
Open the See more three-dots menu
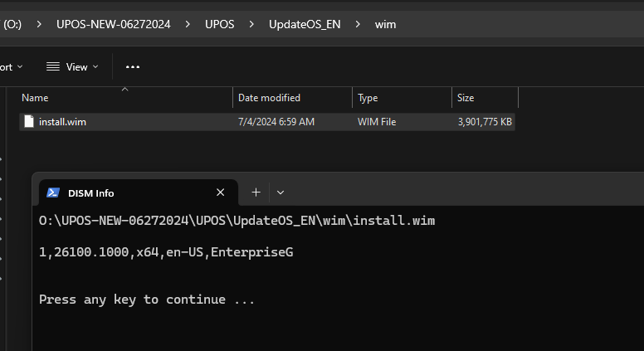click(133, 67)
